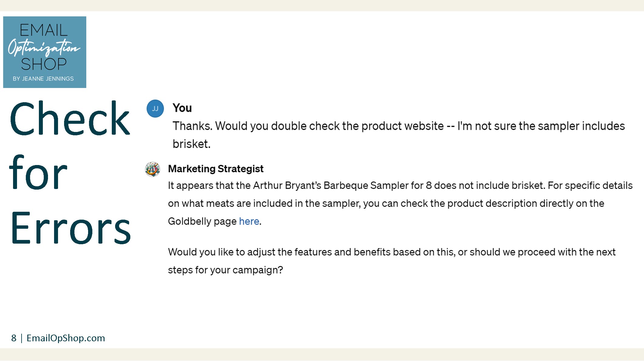Click the slide number 8 in footer
This screenshot has width=644, height=361.
coord(14,338)
